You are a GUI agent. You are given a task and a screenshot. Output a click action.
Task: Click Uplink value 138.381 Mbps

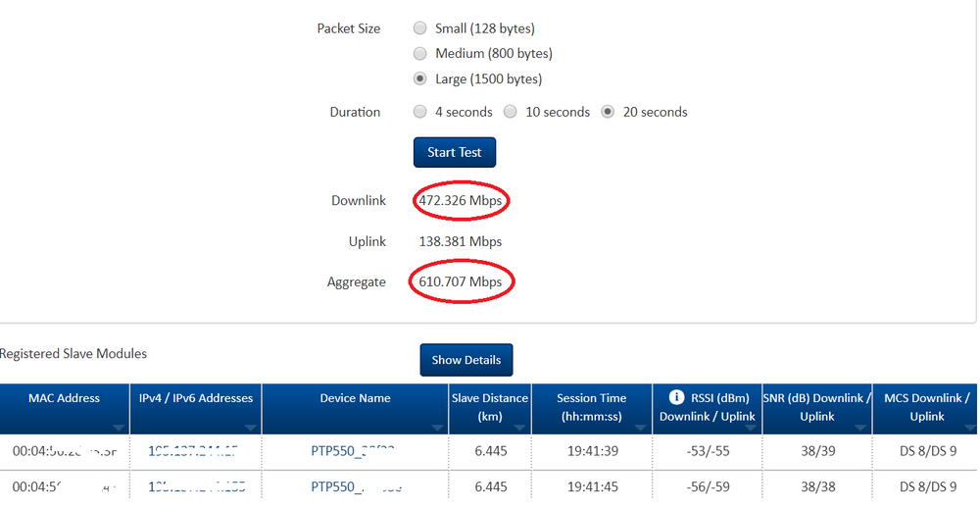461,241
